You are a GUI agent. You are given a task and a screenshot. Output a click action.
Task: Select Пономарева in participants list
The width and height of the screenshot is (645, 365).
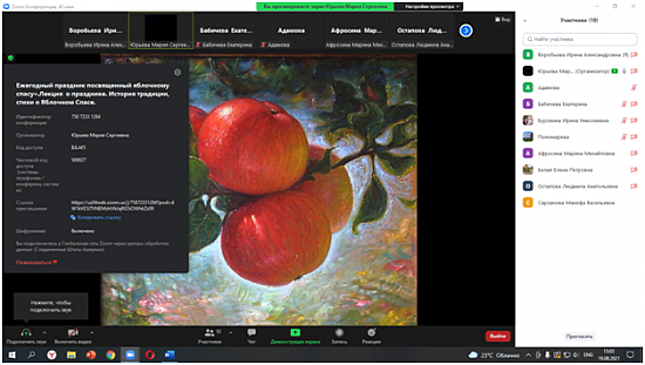tap(580, 137)
